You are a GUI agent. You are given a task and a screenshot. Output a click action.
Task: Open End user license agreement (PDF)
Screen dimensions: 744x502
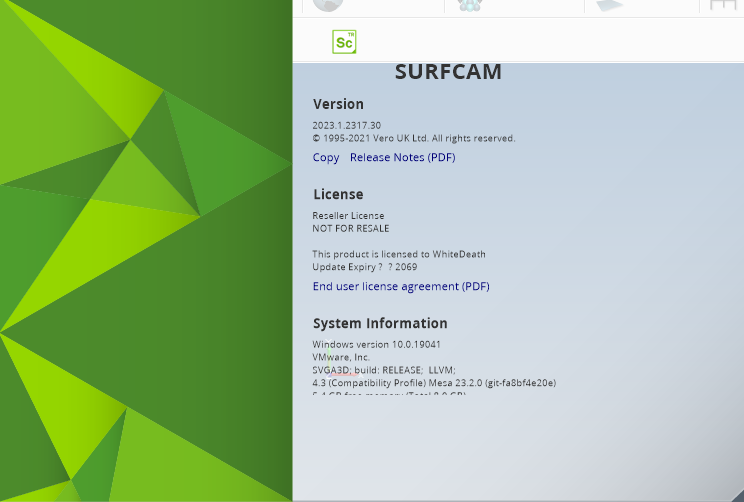pyautogui.click(x=401, y=286)
